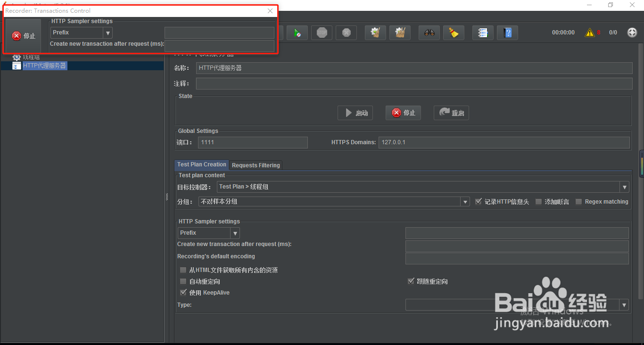Switch to Requests Filtering tab

click(256, 165)
